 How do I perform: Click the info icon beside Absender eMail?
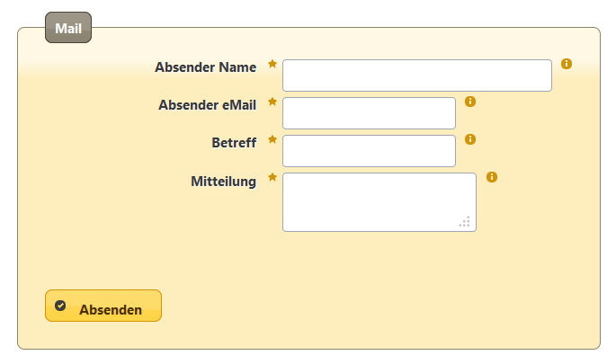coord(470,102)
